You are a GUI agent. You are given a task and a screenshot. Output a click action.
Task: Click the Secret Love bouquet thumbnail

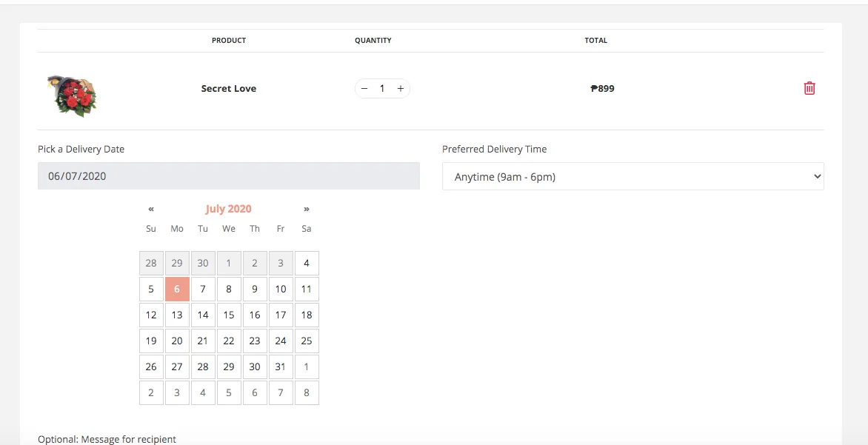tap(72, 96)
